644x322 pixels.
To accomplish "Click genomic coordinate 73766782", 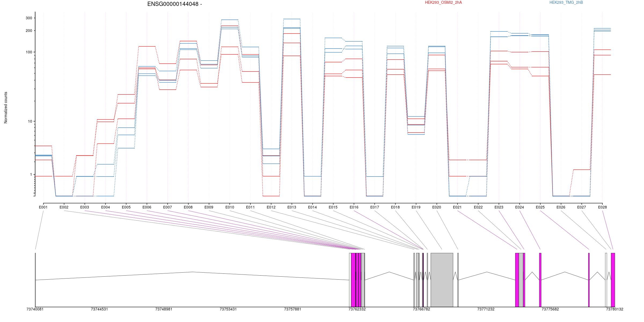I will (x=421, y=309).
